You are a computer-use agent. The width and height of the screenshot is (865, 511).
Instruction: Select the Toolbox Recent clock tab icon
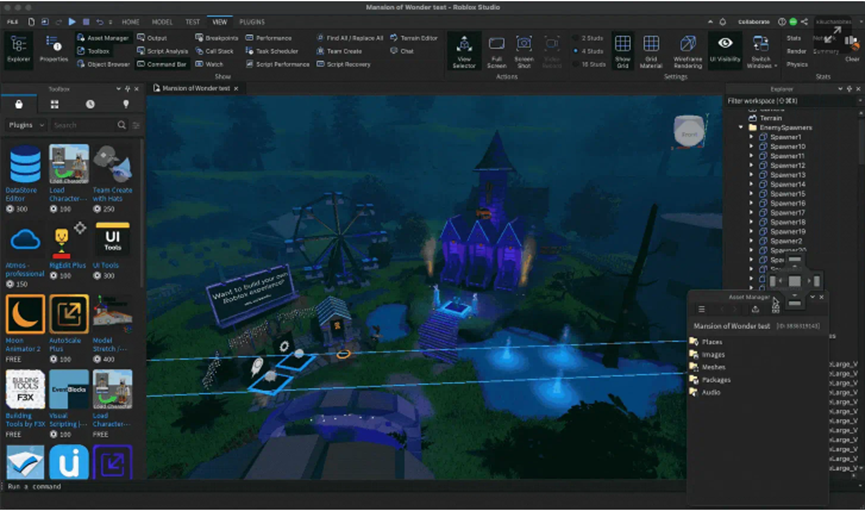coord(90,104)
